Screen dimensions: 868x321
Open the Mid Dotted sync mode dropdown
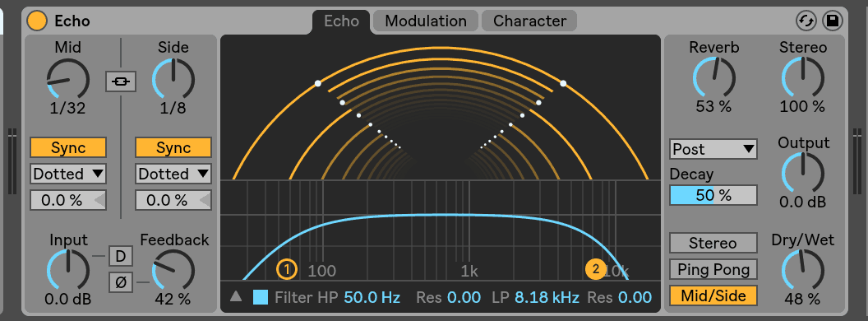68,174
